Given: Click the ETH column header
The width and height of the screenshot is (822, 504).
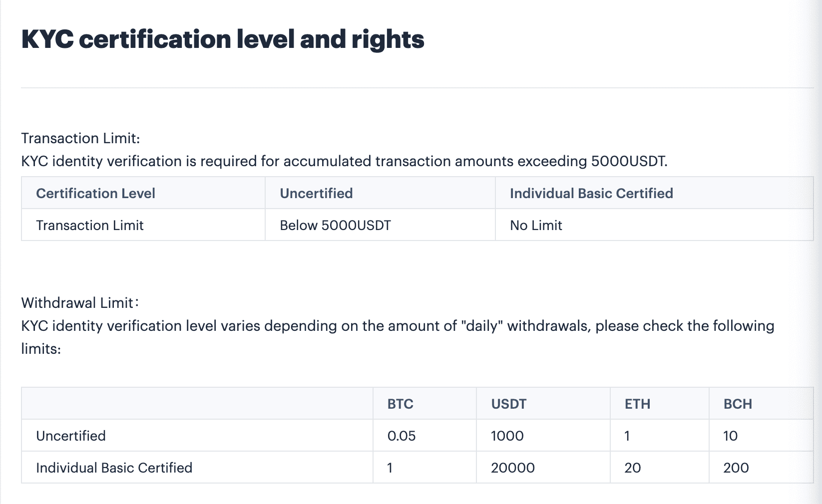Looking at the screenshot, I should pos(637,404).
